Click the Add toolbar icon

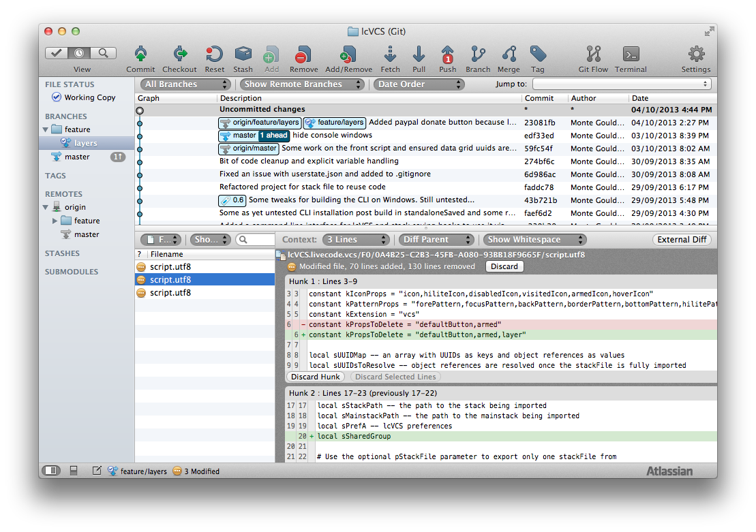tap(271, 54)
